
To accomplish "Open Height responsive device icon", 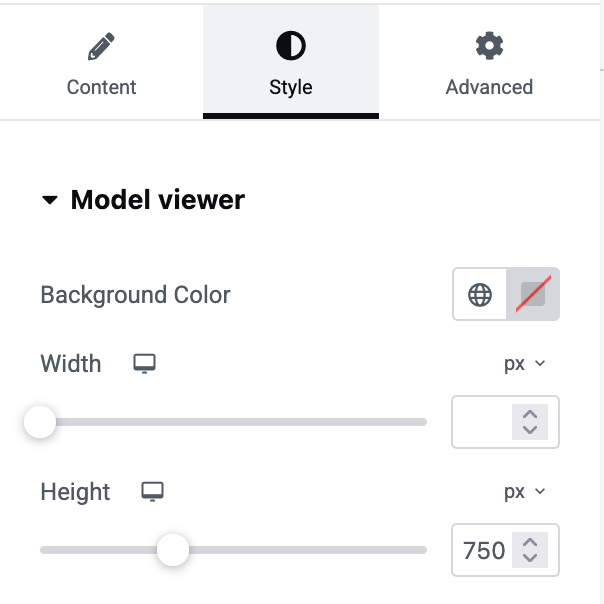I will [x=152, y=492].
